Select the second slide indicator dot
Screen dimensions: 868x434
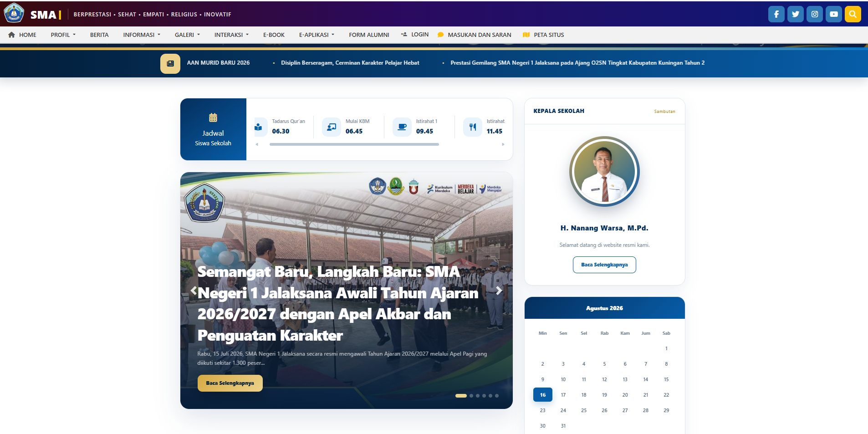tap(471, 396)
